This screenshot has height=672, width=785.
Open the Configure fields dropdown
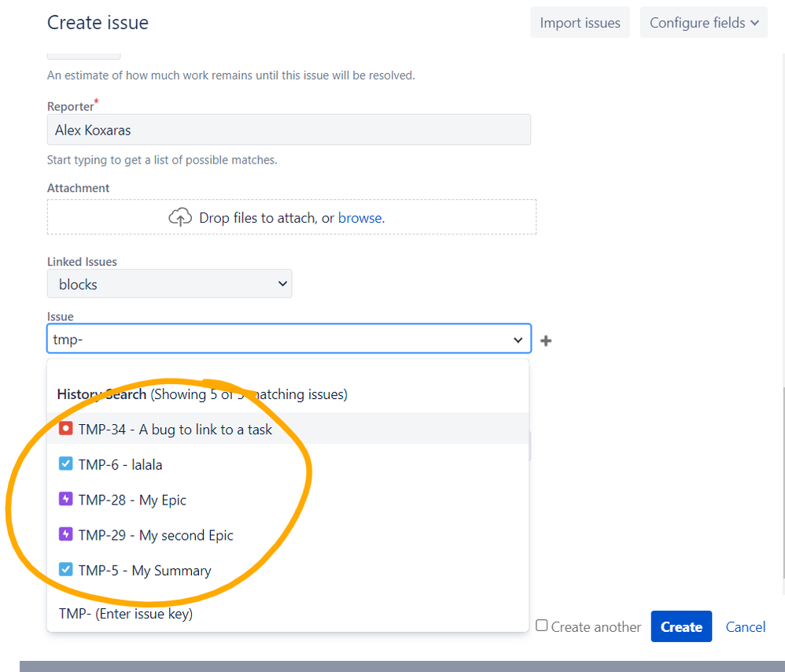[x=703, y=23]
